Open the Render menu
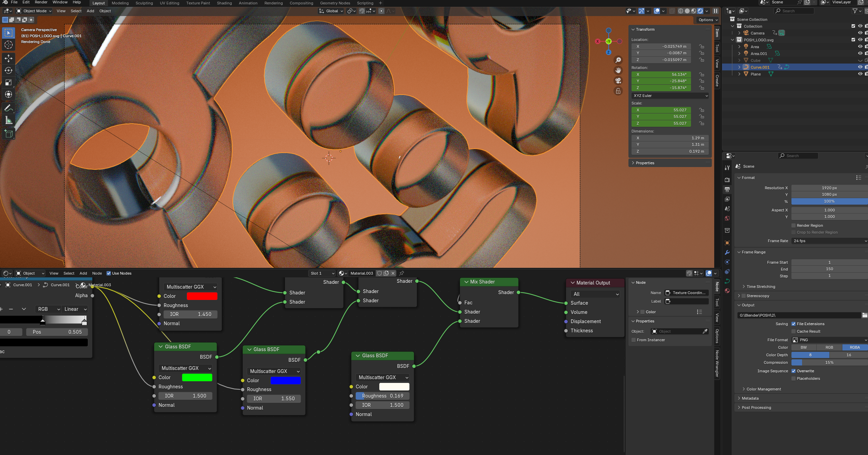868x455 pixels. (x=41, y=2)
